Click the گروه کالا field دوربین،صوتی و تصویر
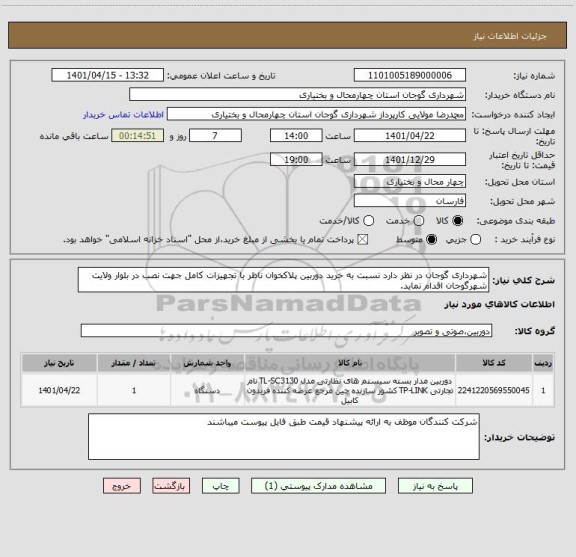576x557 pixels. click(286, 331)
